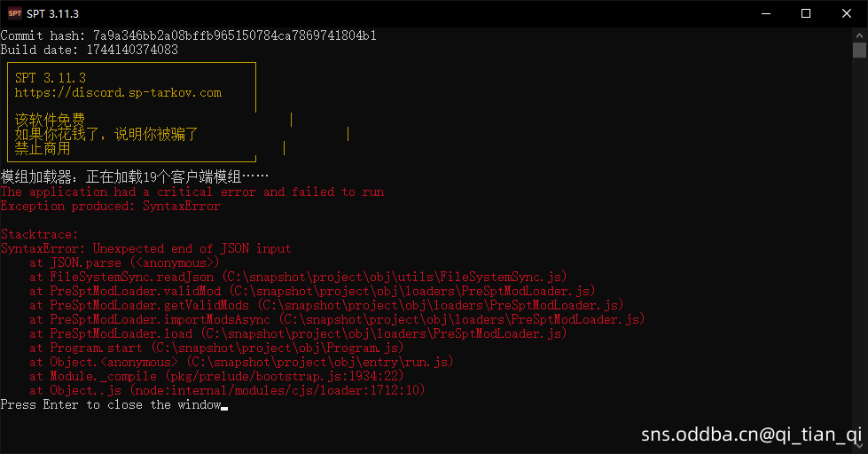The image size is (868, 454).
Task: Click the SPT app icon in title bar
Action: [x=15, y=13]
